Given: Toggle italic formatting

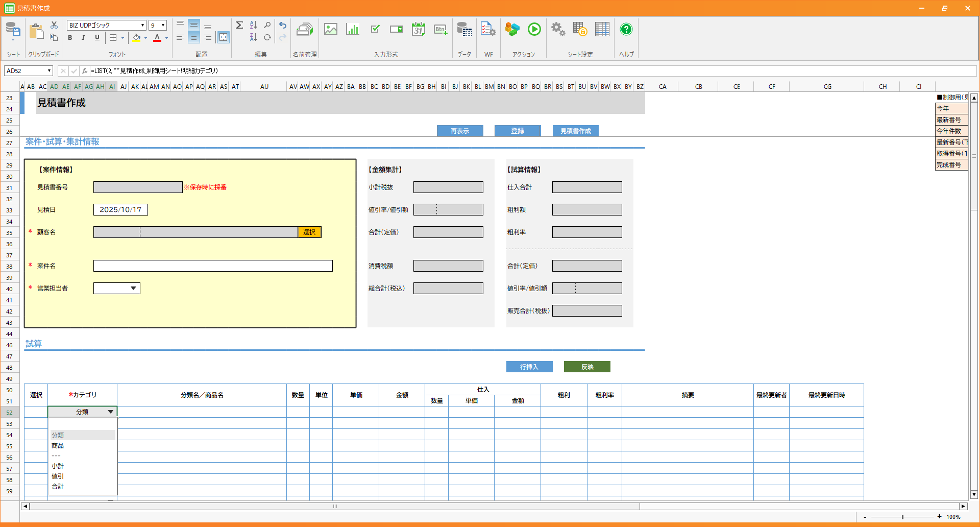Looking at the screenshot, I should click(x=83, y=38).
